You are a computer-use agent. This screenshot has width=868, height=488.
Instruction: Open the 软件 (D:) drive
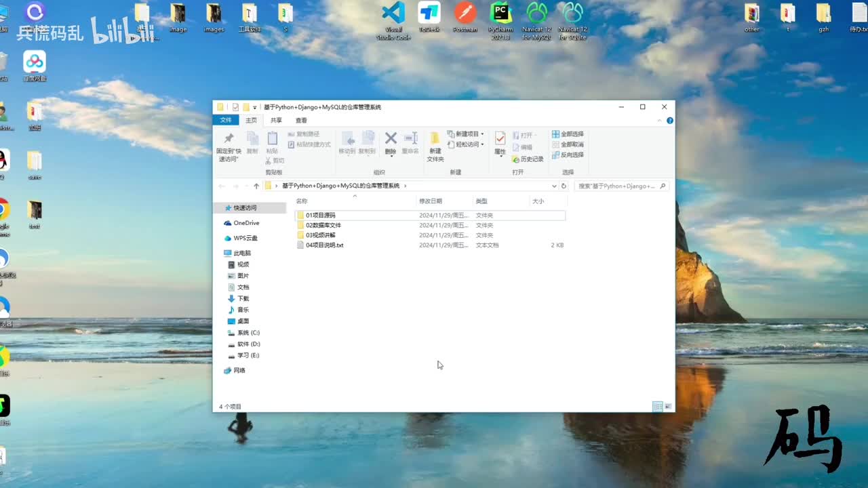[x=244, y=344]
